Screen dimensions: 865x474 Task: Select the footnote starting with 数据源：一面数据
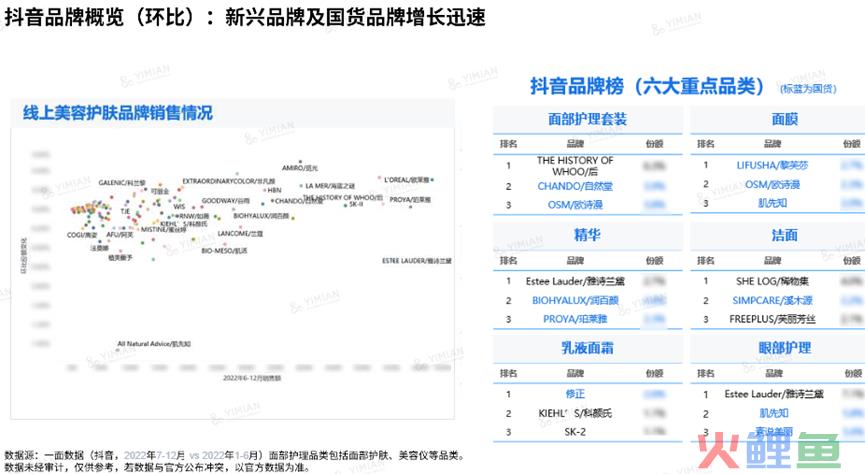pos(234,455)
